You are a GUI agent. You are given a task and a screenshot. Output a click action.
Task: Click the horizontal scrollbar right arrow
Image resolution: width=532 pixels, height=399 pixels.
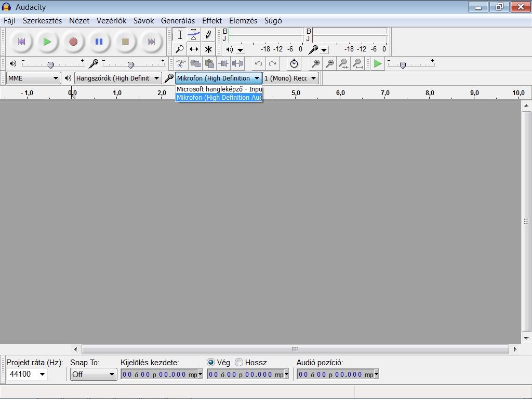pyautogui.click(x=515, y=349)
